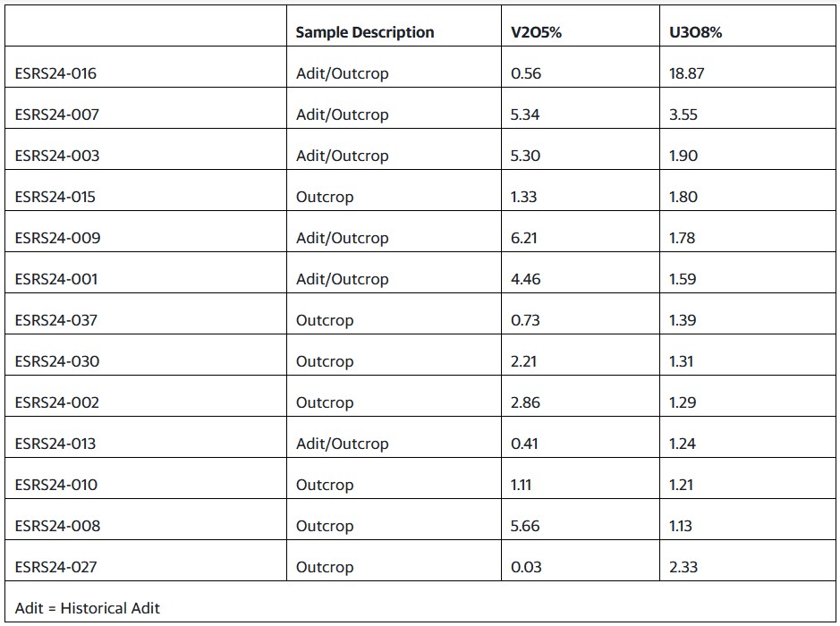Click the 'Adit = Historical Adit' footnote
The width and height of the screenshot is (840, 626).
click(88, 608)
